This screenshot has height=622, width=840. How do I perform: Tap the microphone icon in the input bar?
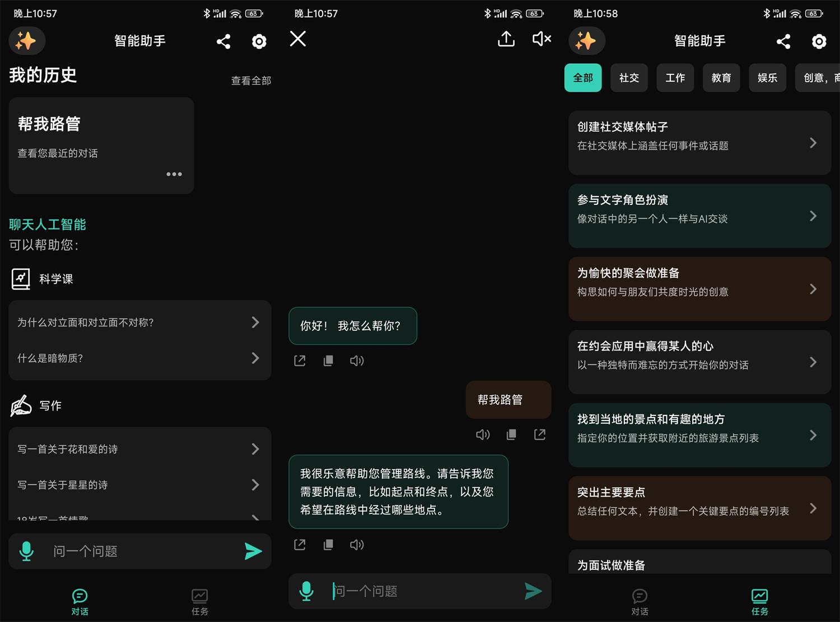coord(26,551)
